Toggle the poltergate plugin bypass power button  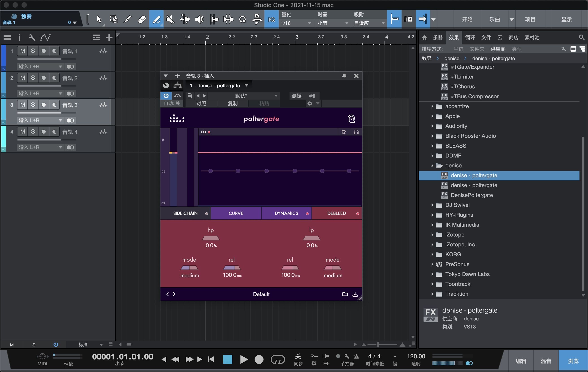[x=166, y=96]
